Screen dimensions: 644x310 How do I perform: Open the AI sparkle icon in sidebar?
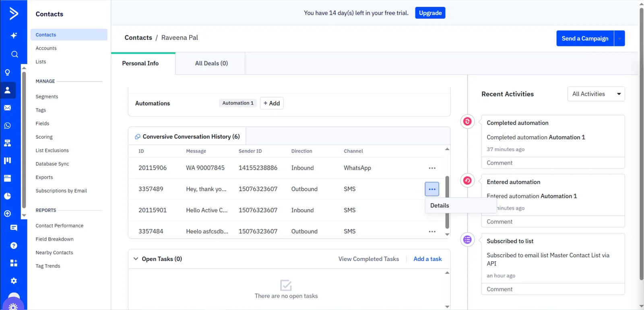point(14,35)
